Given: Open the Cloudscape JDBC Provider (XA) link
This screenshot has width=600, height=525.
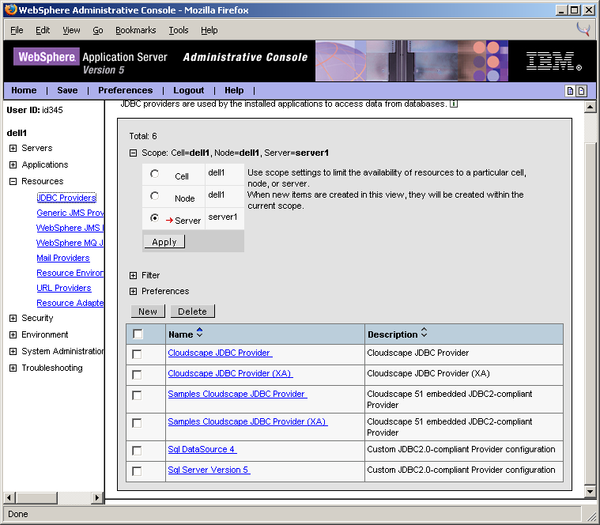Looking at the screenshot, I should pos(230,373).
